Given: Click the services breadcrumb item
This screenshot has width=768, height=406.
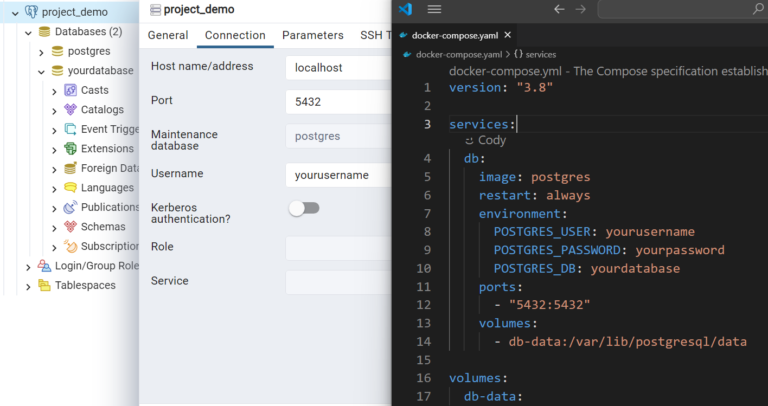Looking at the screenshot, I should point(535,54).
